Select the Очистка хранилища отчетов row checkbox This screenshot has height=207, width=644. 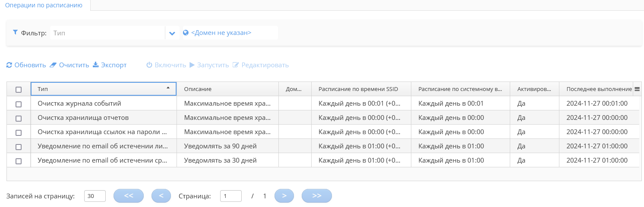tap(19, 118)
